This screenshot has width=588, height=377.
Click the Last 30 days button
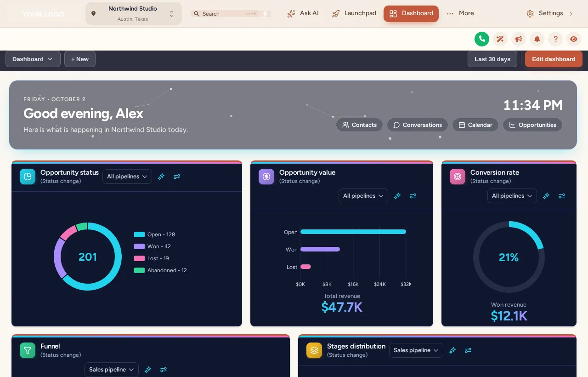[x=492, y=59]
